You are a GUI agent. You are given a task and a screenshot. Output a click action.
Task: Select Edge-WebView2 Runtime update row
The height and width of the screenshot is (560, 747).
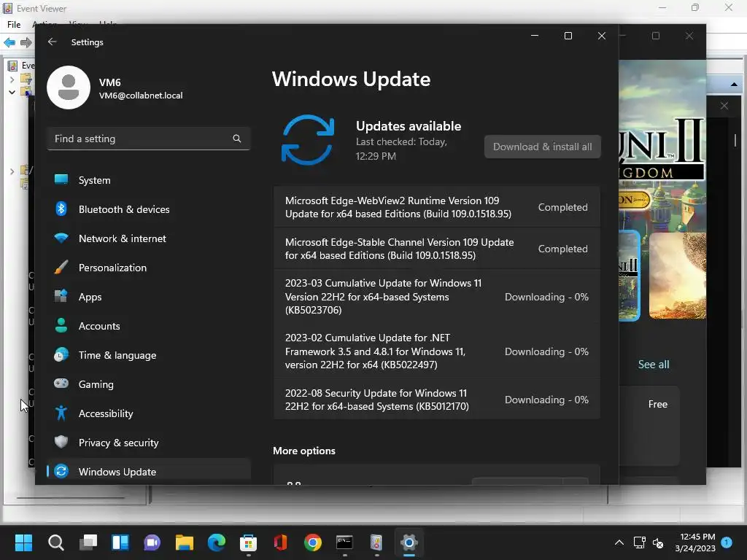(x=437, y=207)
